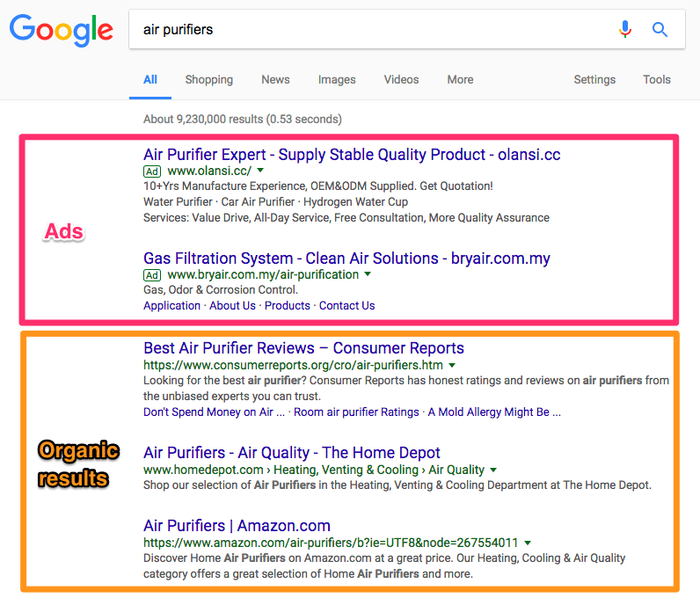700x598 pixels.
Task: Click the www.olansi.cc/ green URL text
Action: pos(209,171)
